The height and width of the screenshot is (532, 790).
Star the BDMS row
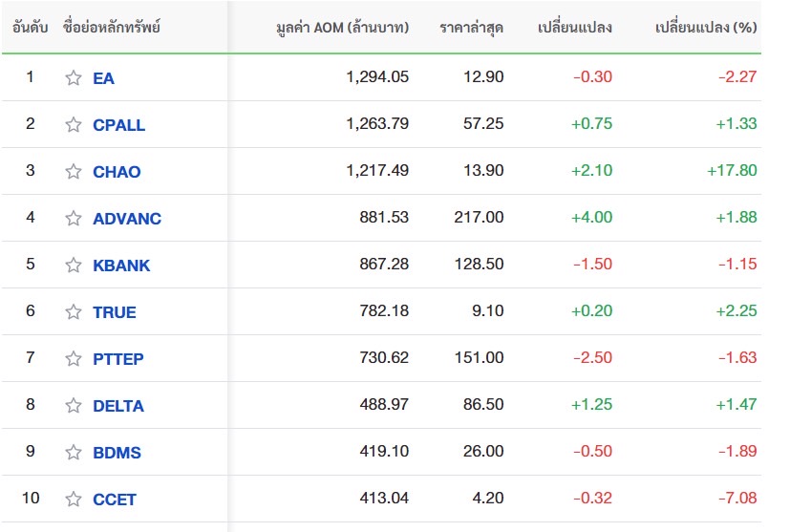pos(74,453)
